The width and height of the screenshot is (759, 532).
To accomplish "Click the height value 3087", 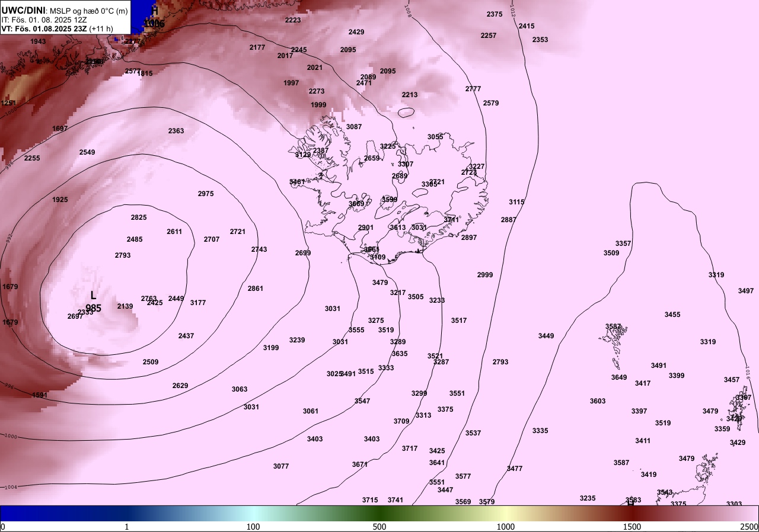I will 354,127.
